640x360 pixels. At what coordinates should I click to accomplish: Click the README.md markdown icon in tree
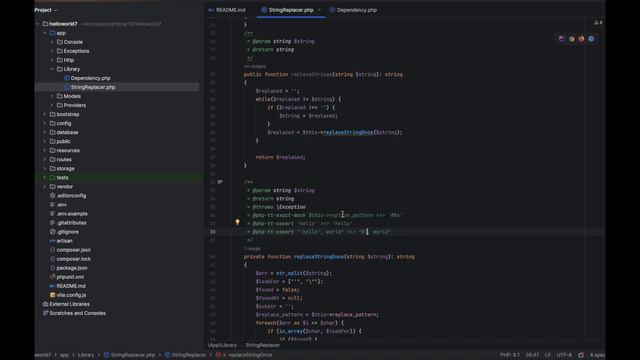52,286
